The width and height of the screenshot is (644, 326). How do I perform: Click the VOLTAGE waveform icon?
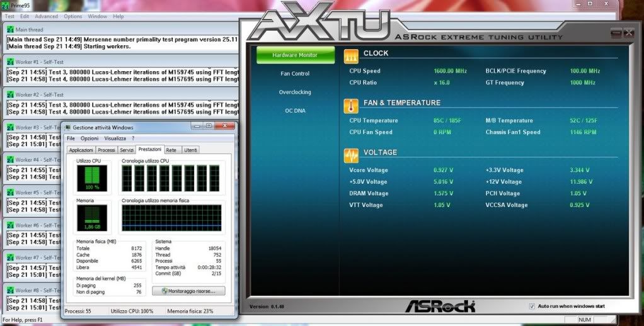click(351, 155)
